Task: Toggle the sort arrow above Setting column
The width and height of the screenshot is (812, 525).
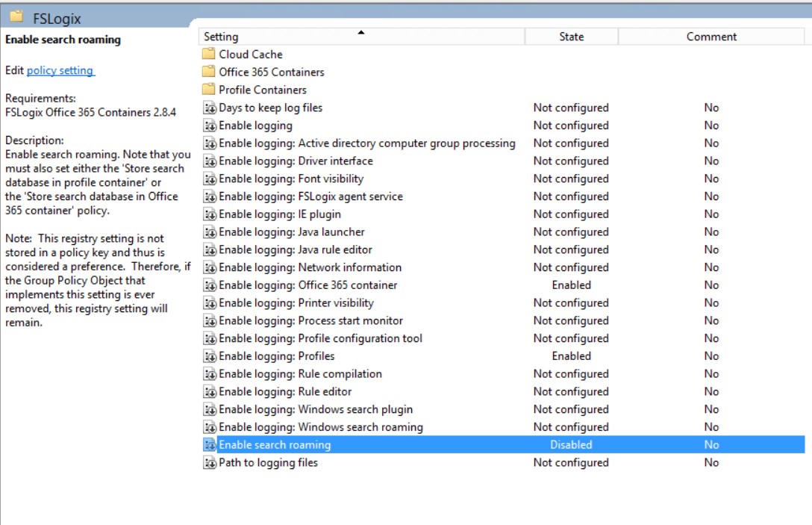Action: pos(361,32)
